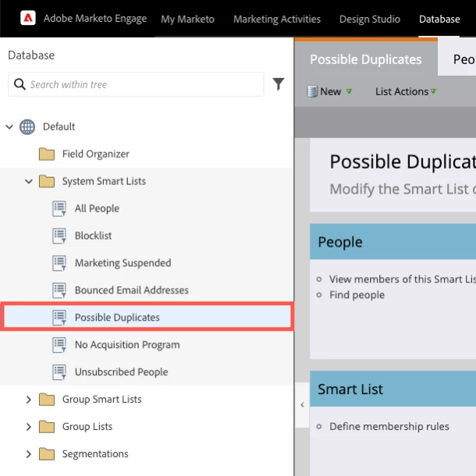Open My Marketo from top navigation

pos(187,20)
